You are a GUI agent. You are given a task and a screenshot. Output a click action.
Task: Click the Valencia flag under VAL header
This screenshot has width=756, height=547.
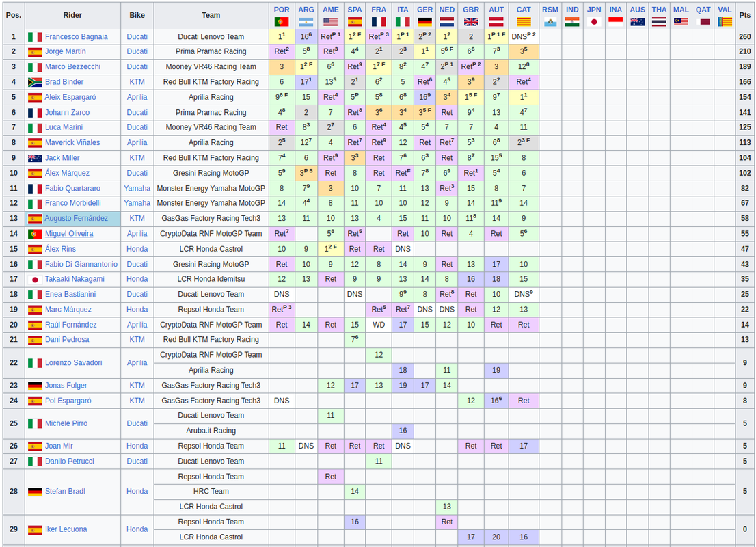(x=725, y=22)
